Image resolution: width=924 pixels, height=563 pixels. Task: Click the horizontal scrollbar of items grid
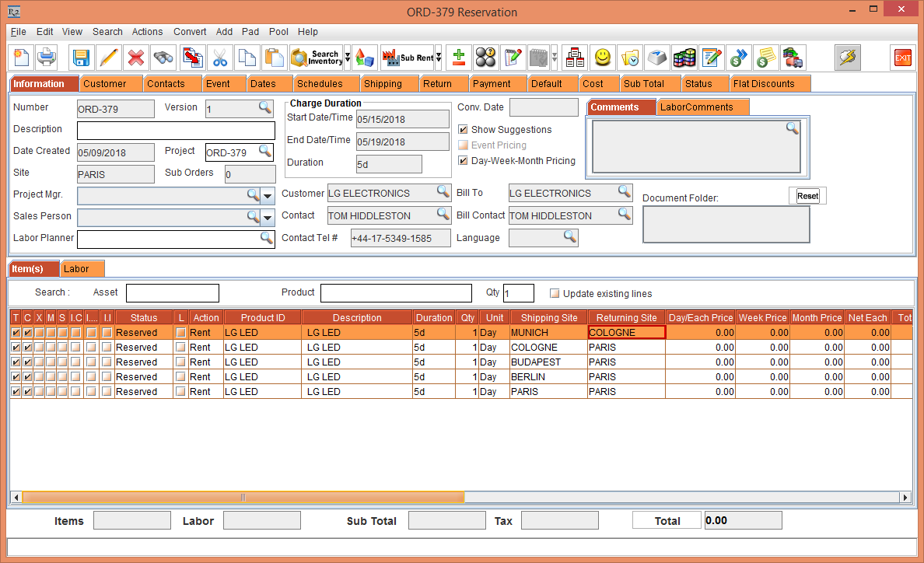pos(243,498)
